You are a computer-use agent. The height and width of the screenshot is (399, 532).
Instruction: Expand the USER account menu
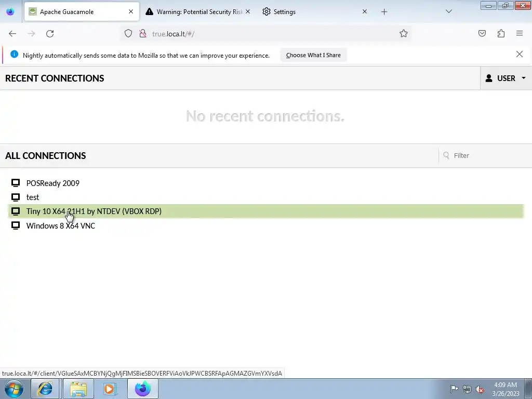[x=506, y=78]
